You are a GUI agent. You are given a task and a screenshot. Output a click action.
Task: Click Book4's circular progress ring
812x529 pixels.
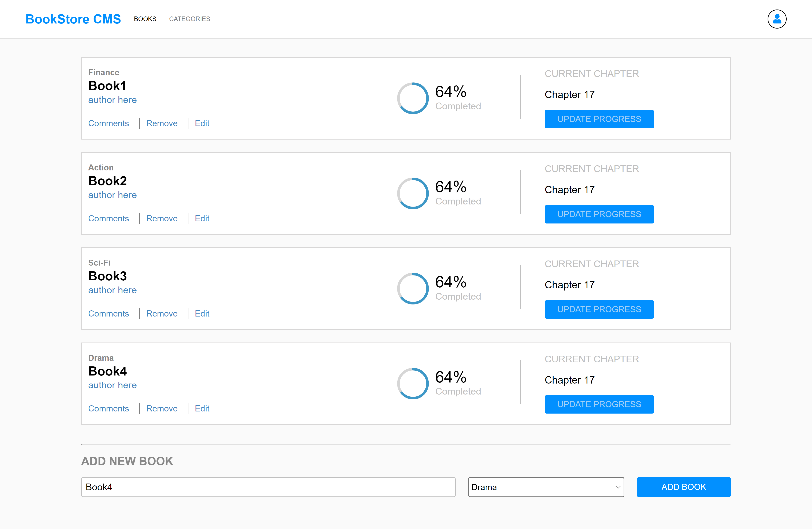(413, 383)
